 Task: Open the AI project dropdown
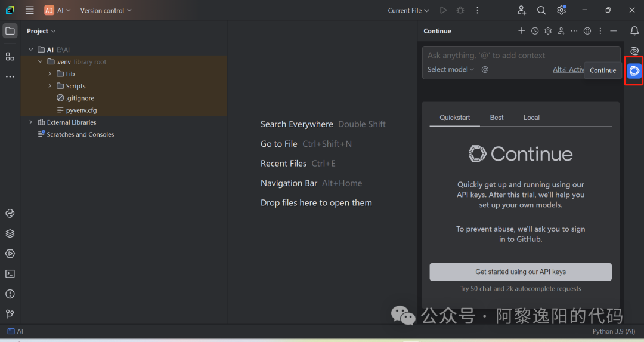point(57,10)
